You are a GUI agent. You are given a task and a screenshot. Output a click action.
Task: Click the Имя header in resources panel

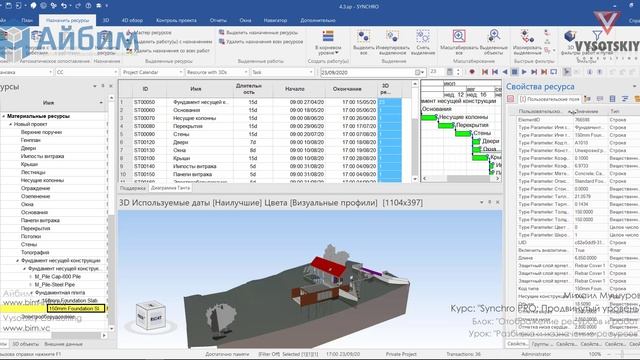(49, 103)
